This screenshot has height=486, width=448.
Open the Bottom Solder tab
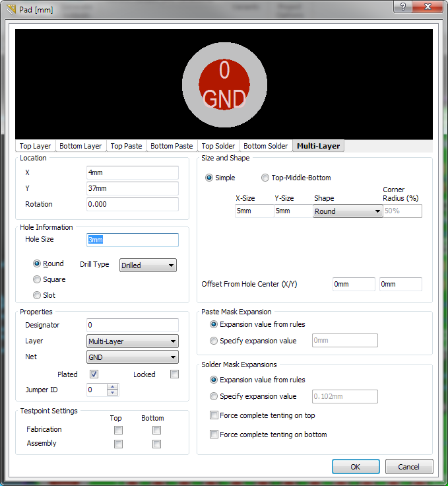(265, 146)
